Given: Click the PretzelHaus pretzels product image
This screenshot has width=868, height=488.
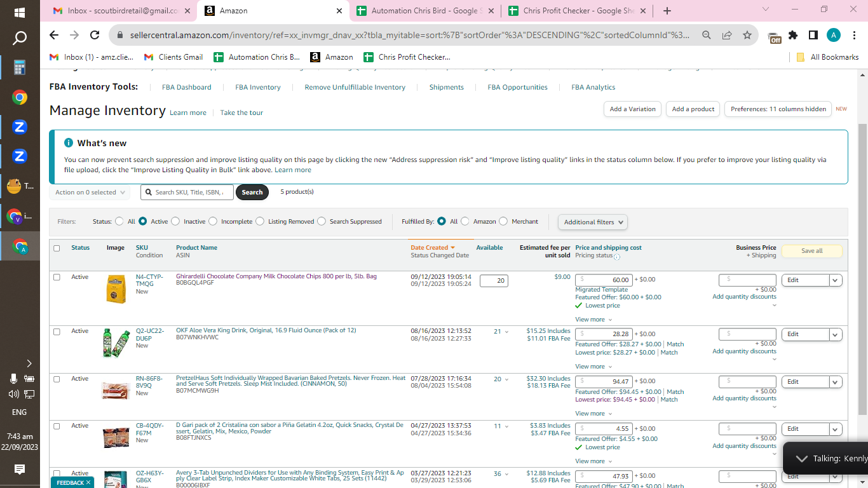Looking at the screenshot, I should pyautogui.click(x=116, y=390).
